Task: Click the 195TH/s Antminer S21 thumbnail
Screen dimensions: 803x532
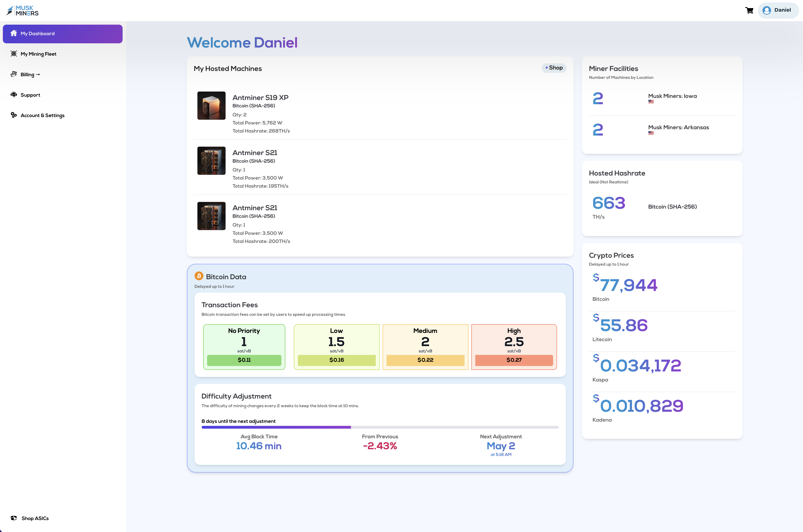Action: tap(211, 161)
